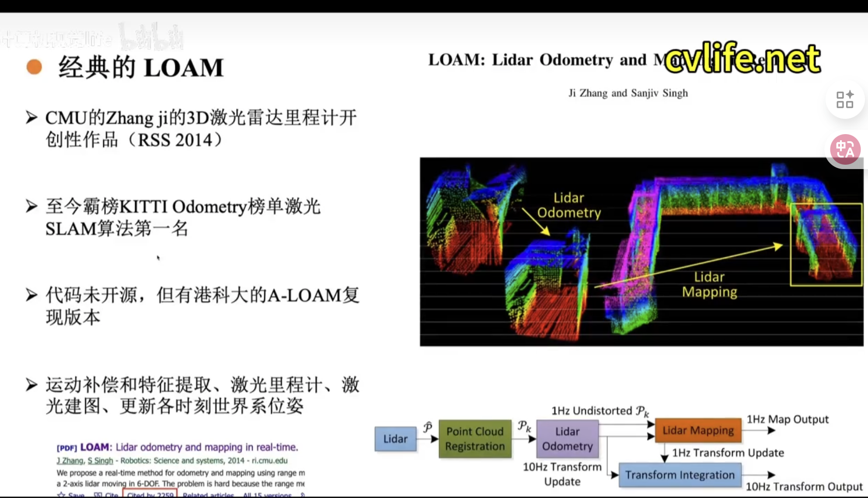Open author link J Zhang
Screen dimensions: 868x498
[70, 460]
